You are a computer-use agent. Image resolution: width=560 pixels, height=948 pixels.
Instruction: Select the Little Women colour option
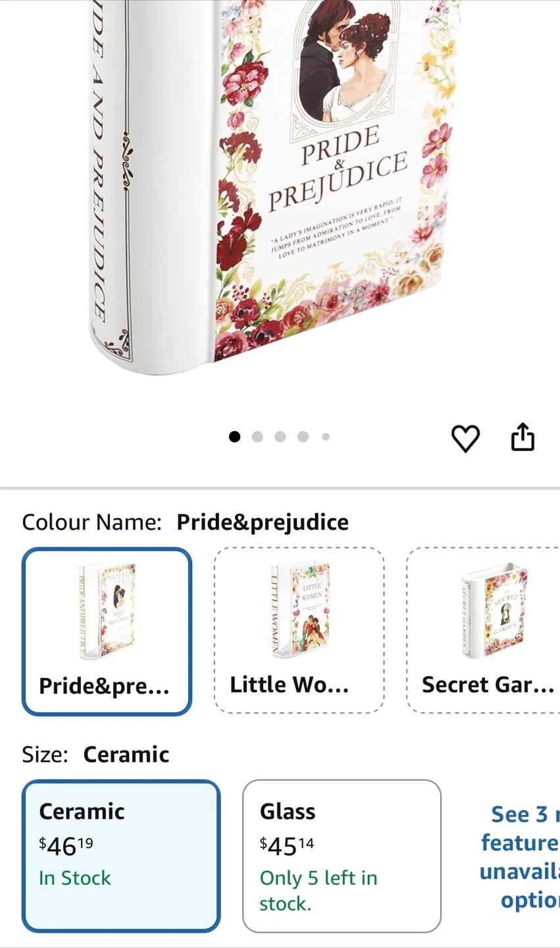[x=299, y=630]
